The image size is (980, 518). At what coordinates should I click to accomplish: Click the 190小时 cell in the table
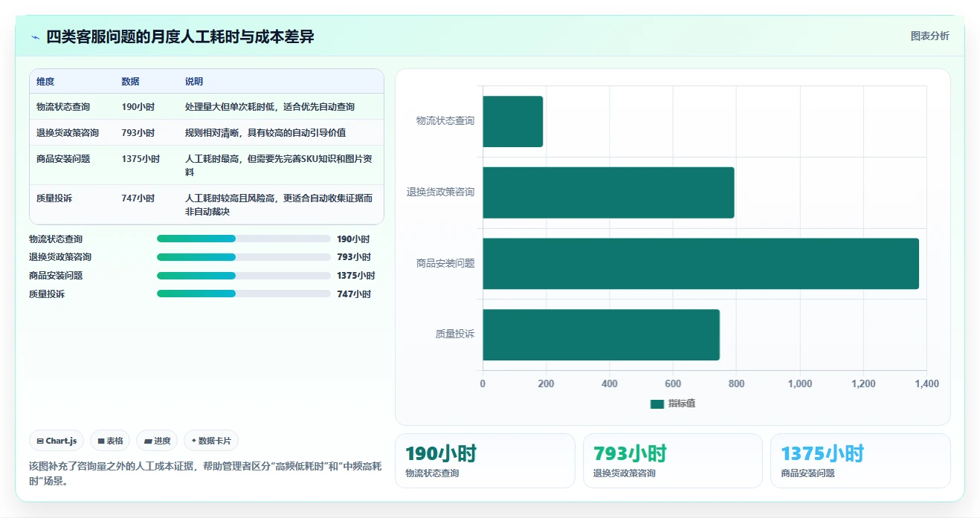click(138, 107)
